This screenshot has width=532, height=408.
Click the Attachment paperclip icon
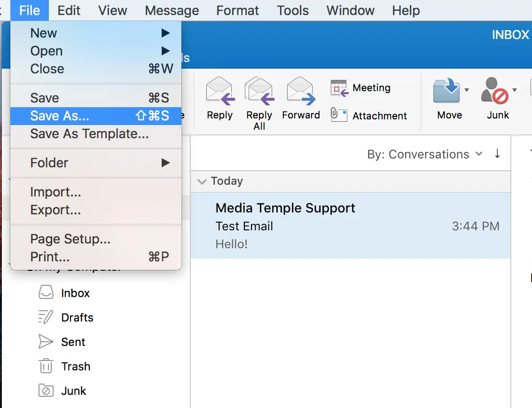pyautogui.click(x=339, y=115)
